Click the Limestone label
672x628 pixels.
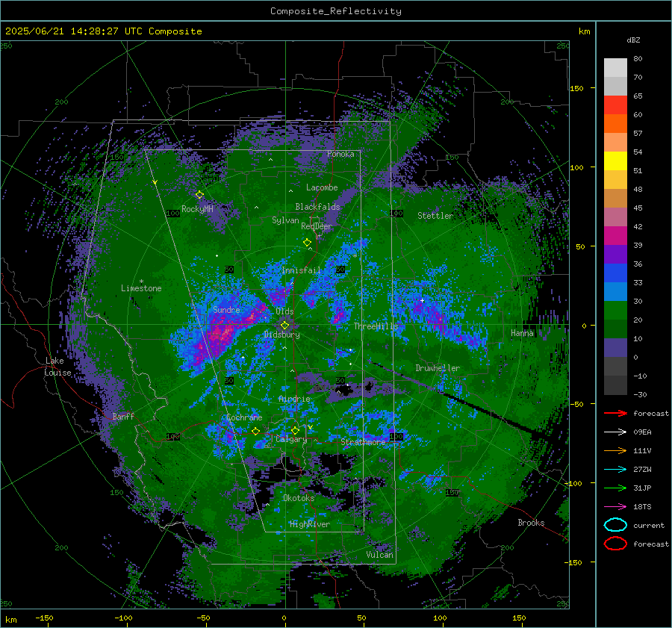point(141,288)
